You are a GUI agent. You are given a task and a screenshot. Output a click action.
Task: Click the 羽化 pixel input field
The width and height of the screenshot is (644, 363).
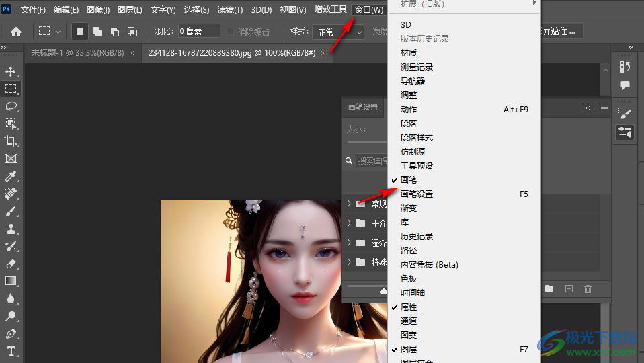199,31
